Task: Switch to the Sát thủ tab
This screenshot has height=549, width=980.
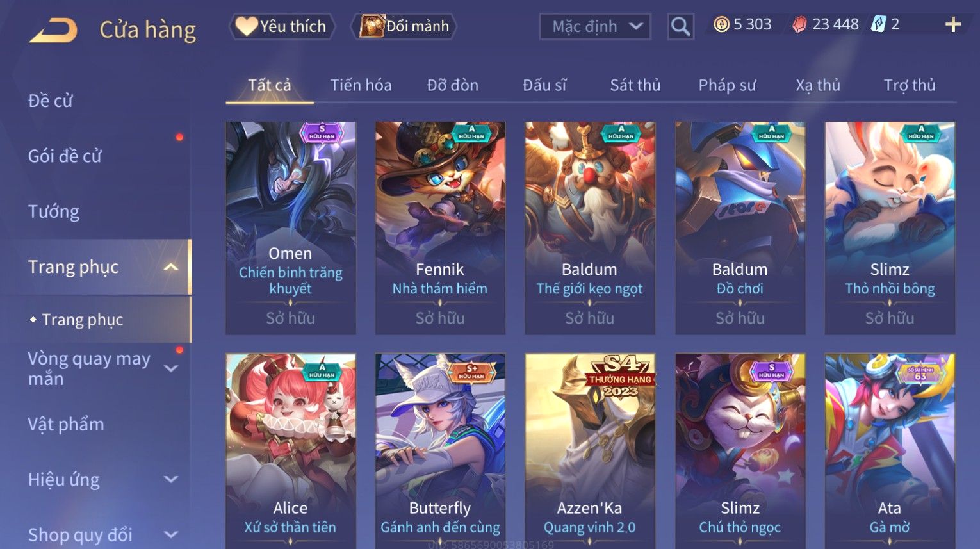Action: [x=635, y=85]
